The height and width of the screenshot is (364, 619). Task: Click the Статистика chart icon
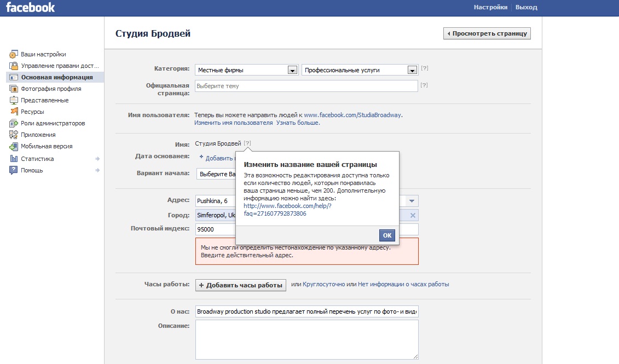14,158
